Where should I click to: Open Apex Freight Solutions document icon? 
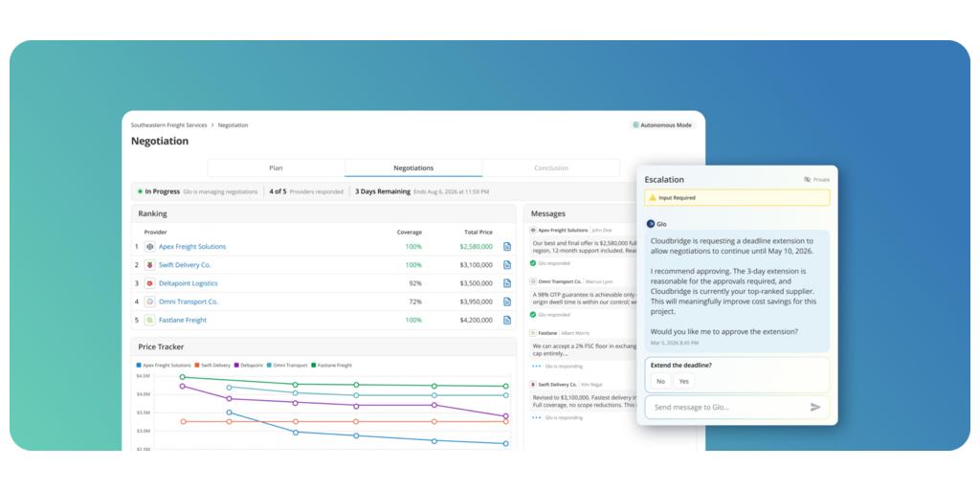pos(507,247)
